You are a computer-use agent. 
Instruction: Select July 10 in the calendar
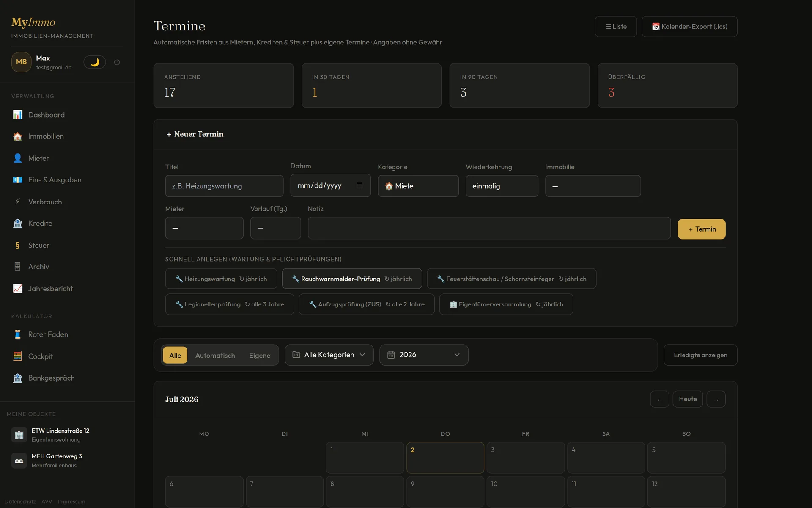pos(526,491)
